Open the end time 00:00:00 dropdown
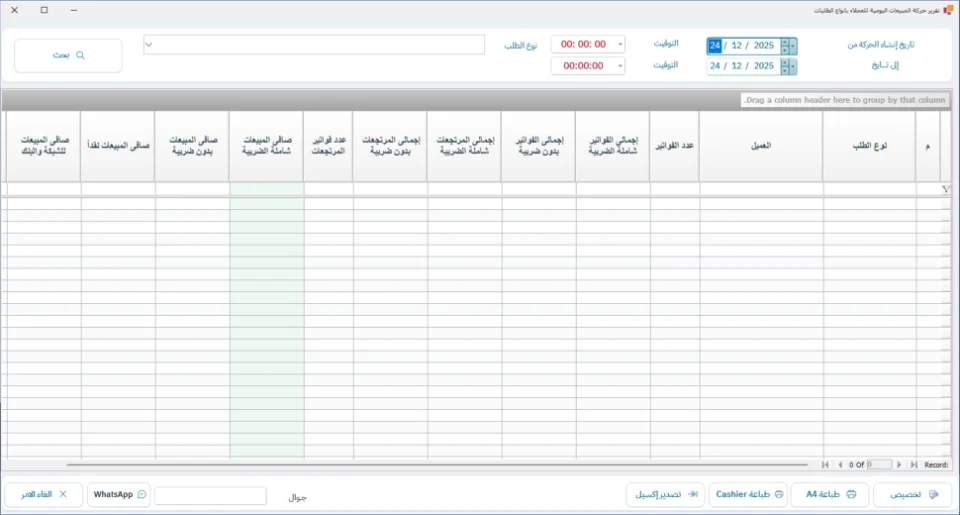The width and height of the screenshot is (960, 515). tap(620, 66)
